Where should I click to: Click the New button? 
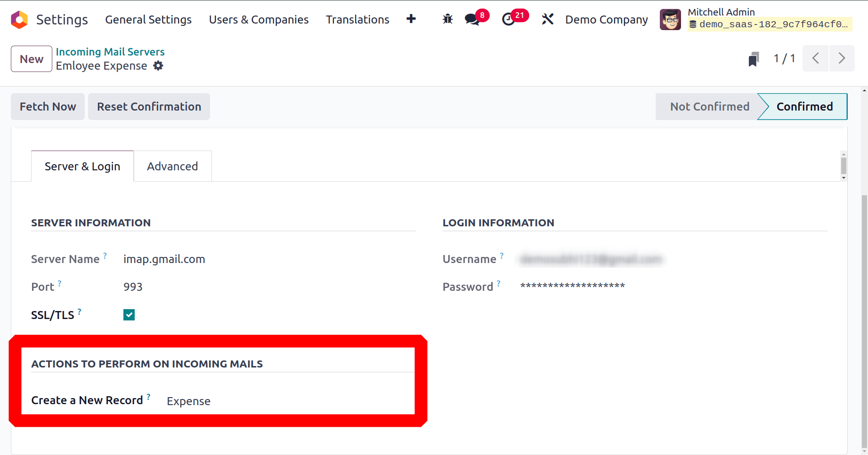click(x=32, y=59)
